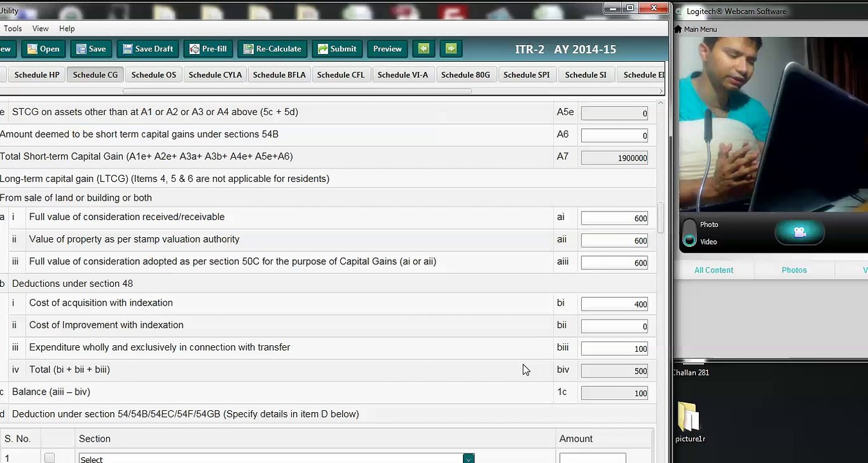Open the Section Select dropdown
Screen dimensions: 868x463
[x=276, y=458]
